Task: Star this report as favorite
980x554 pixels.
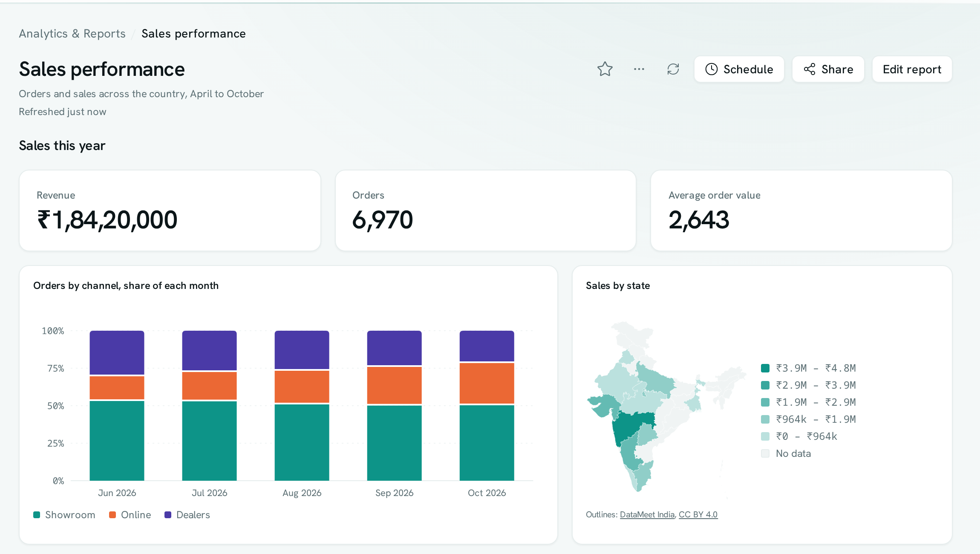Action: click(x=605, y=69)
